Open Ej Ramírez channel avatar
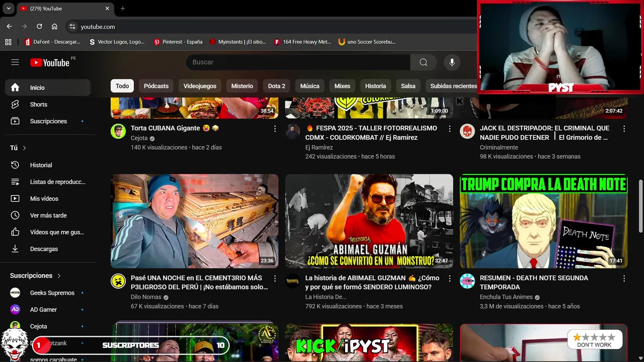The height and width of the screenshot is (362, 644). 293,131
